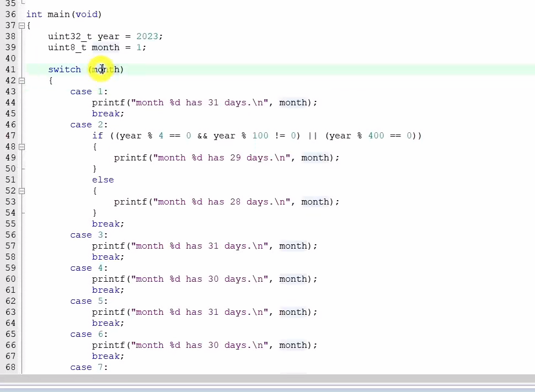Click 'main' function name on line 36

[x=58, y=14]
